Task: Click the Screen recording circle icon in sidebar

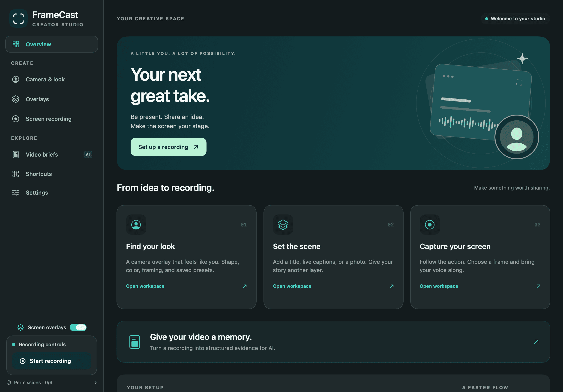Action: coord(16,119)
